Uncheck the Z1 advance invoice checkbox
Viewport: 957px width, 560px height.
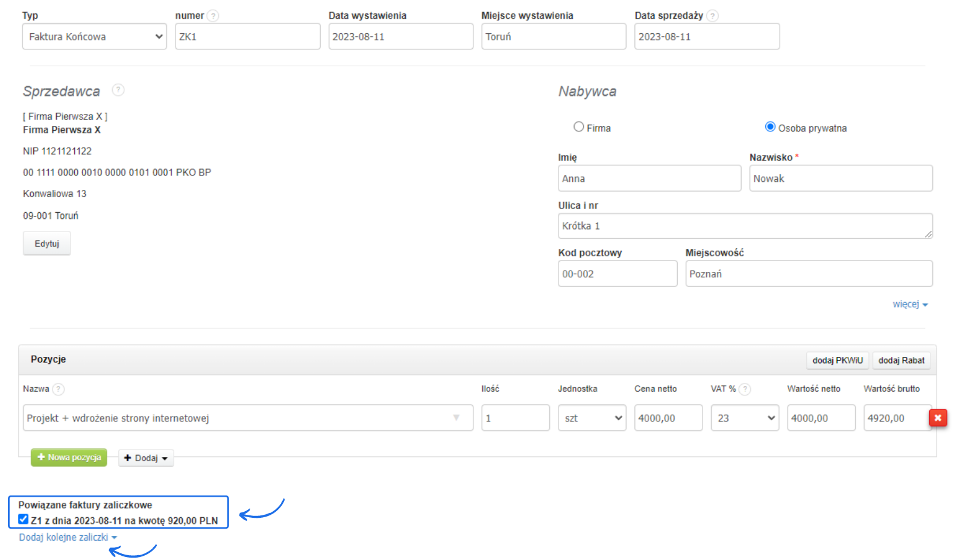point(24,520)
